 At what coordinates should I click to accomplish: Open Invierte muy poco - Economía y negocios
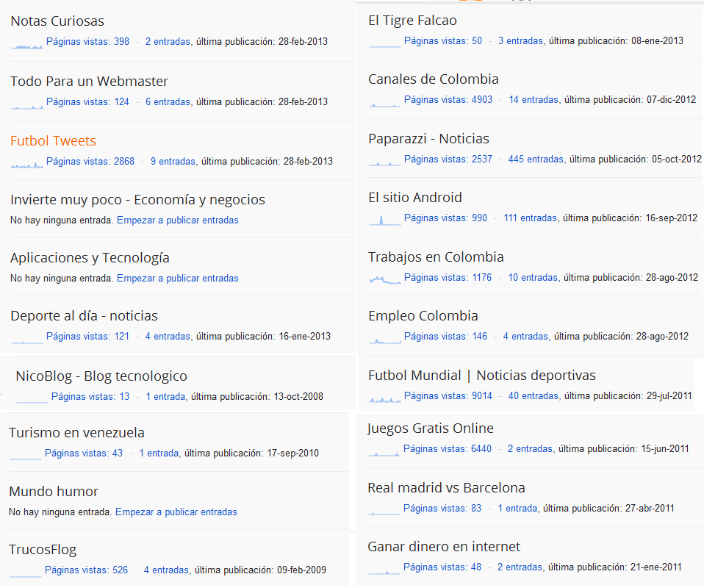coord(137,199)
